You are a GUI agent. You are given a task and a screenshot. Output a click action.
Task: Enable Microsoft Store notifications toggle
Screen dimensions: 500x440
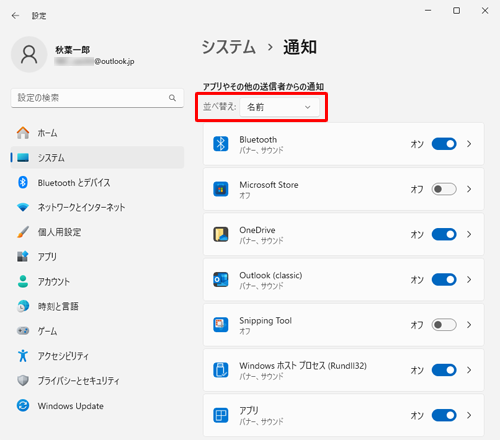(444, 189)
